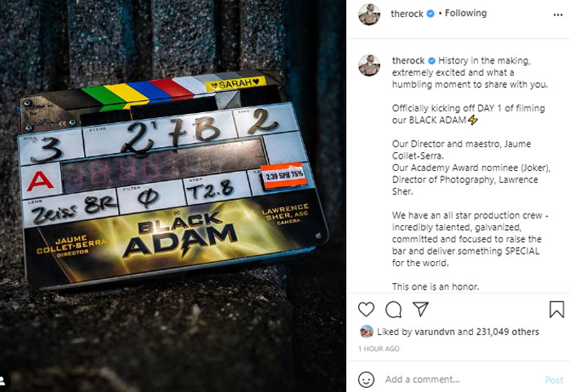Save post with the bookmark icon
This screenshot has height=392, width=570.
coord(556,310)
